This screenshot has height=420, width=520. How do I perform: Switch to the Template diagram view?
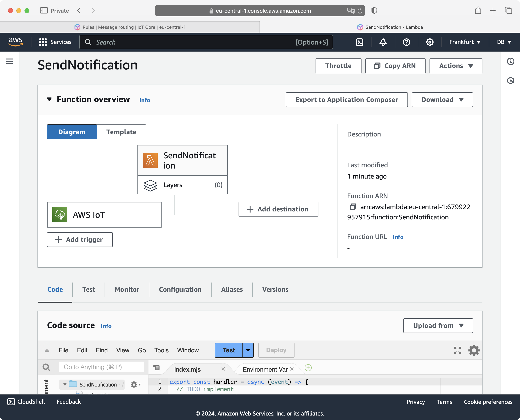click(x=121, y=132)
